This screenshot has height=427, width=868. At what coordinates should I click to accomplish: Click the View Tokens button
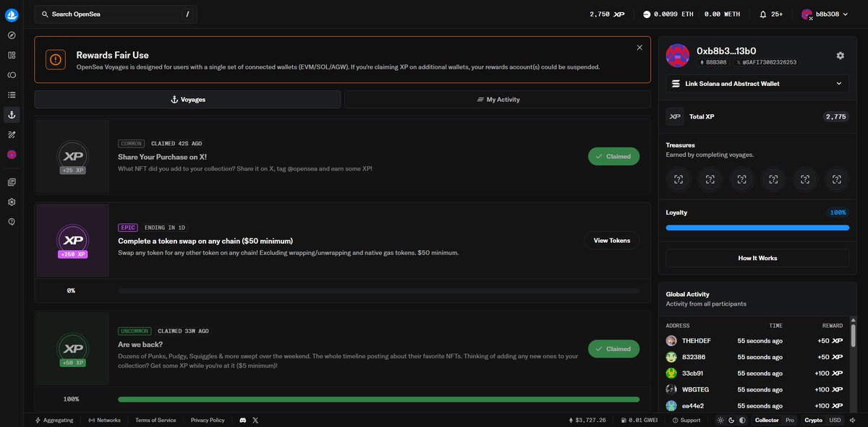point(612,241)
